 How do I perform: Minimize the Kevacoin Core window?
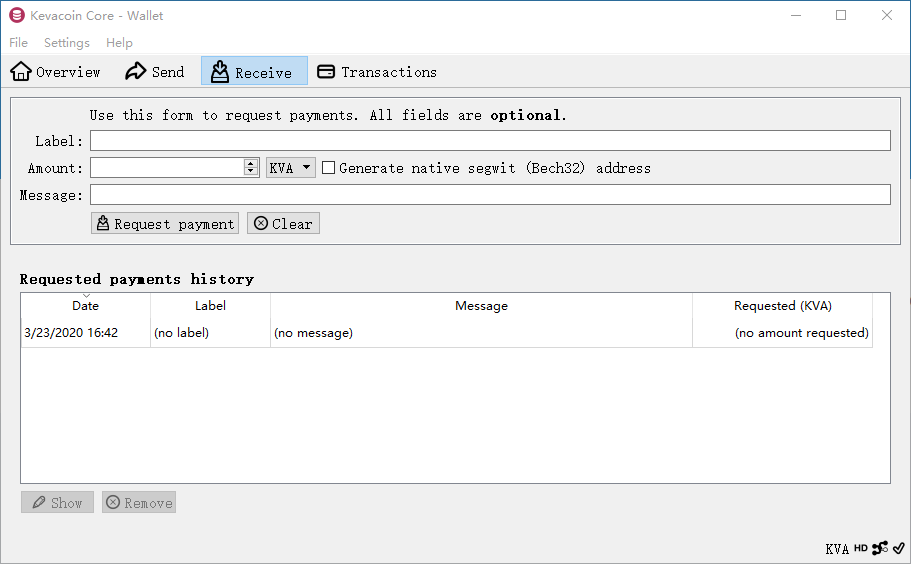[796, 16]
